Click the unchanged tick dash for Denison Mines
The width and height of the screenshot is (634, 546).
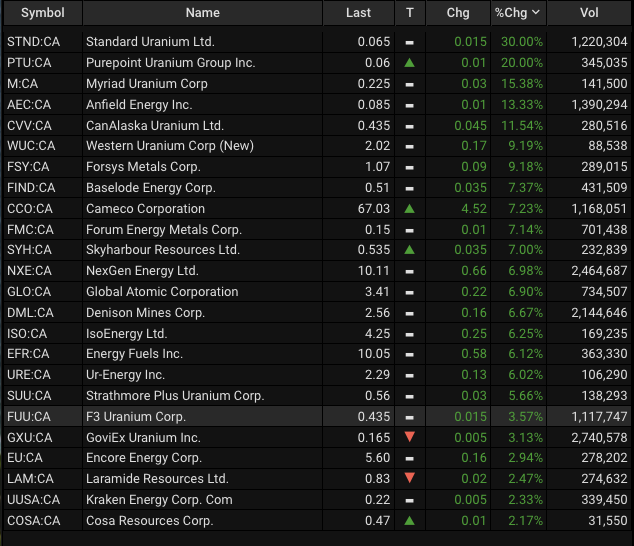tap(410, 313)
